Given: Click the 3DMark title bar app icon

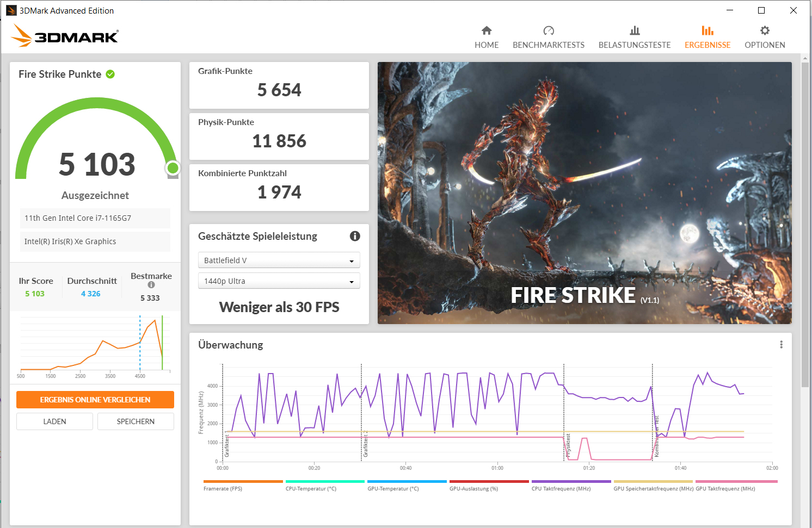Looking at the screenshot, I should click(11, 10).
